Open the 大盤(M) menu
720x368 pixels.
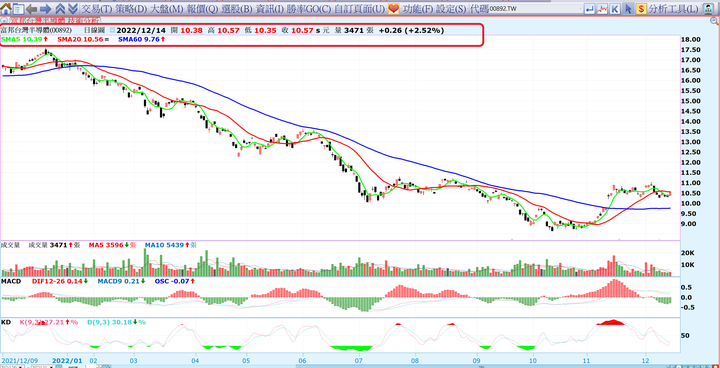tap(167, 8)
